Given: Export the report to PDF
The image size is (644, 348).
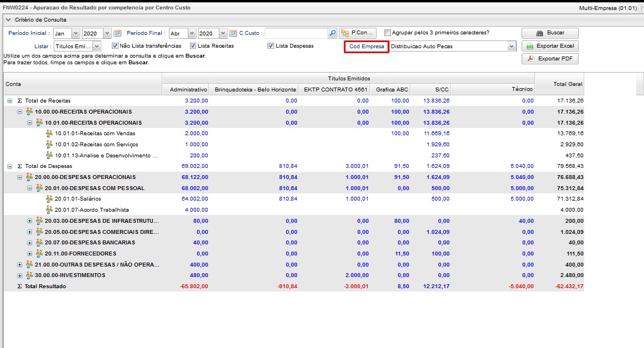Looking at the screenshot, I should pyautogui.click(x=550, y=59).
